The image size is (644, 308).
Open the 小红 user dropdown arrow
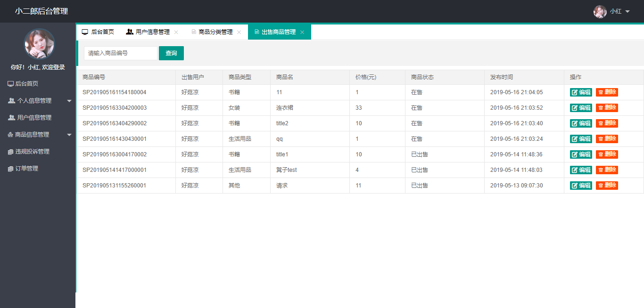627,12
